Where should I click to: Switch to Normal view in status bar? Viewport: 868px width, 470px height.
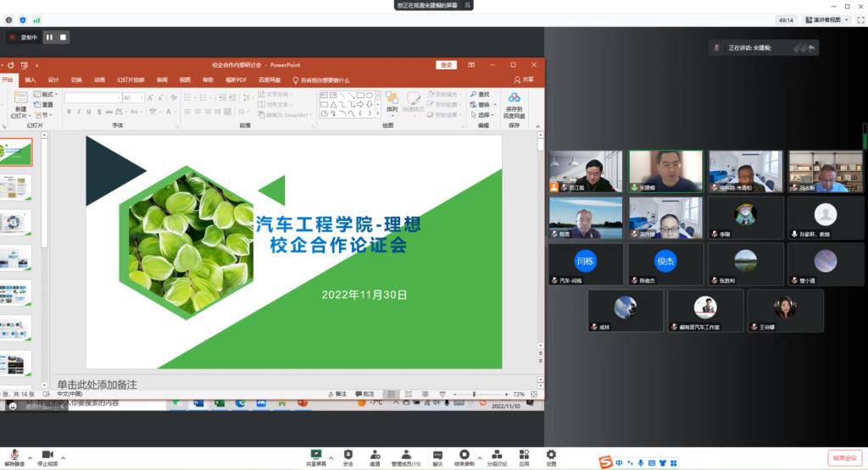point(391,395)
